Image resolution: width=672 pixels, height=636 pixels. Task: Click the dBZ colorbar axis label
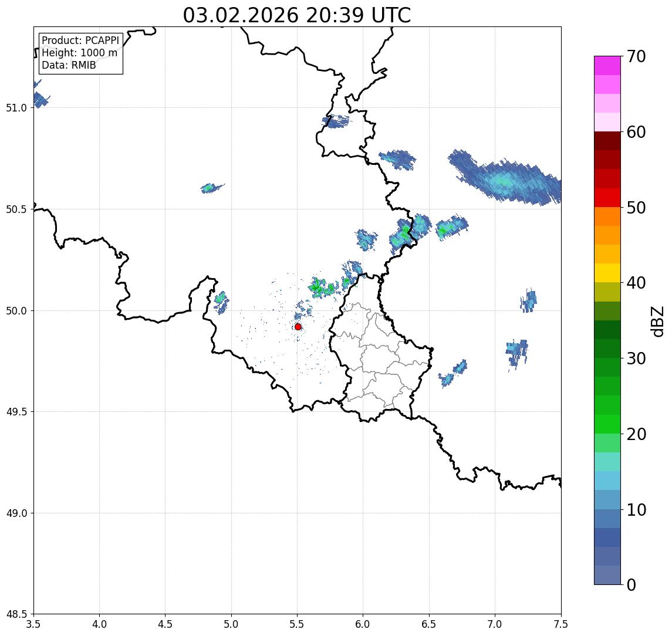tap(657, 322)
